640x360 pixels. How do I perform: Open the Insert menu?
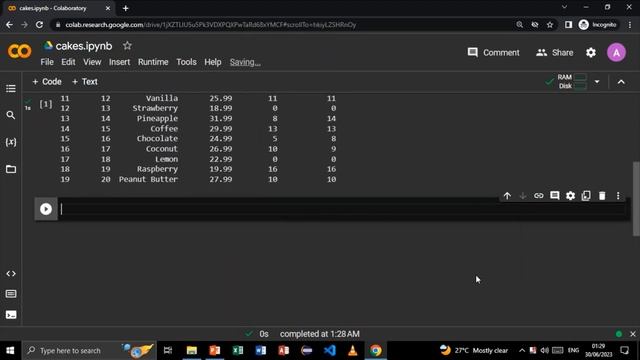120,62
